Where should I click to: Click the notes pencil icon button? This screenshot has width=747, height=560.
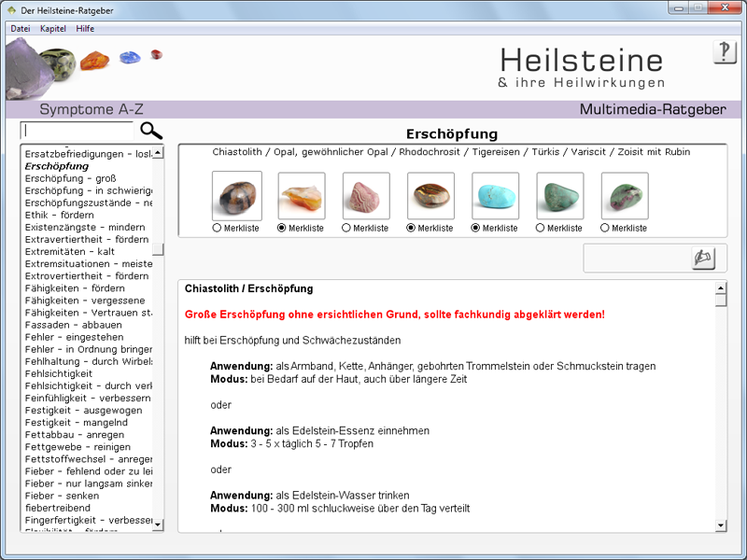click(703, 259)
